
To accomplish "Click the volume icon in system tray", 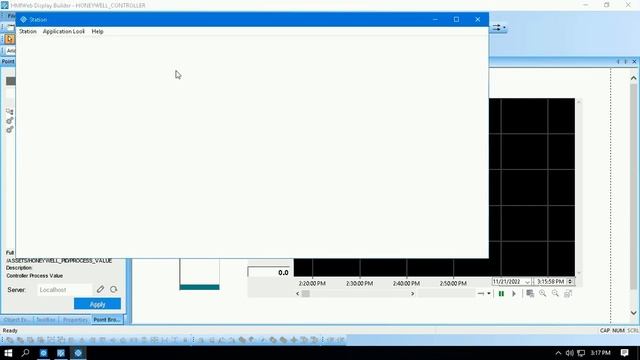I will pyautogui.click(x=570, y=353).
